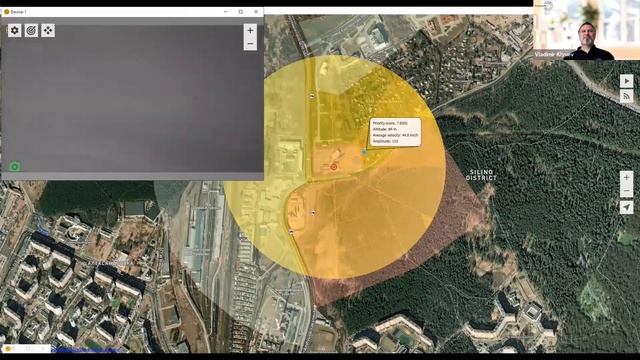Click the SILINO DISTRICT map label
This screenshot has width=640, height=360.
[481, 175]
